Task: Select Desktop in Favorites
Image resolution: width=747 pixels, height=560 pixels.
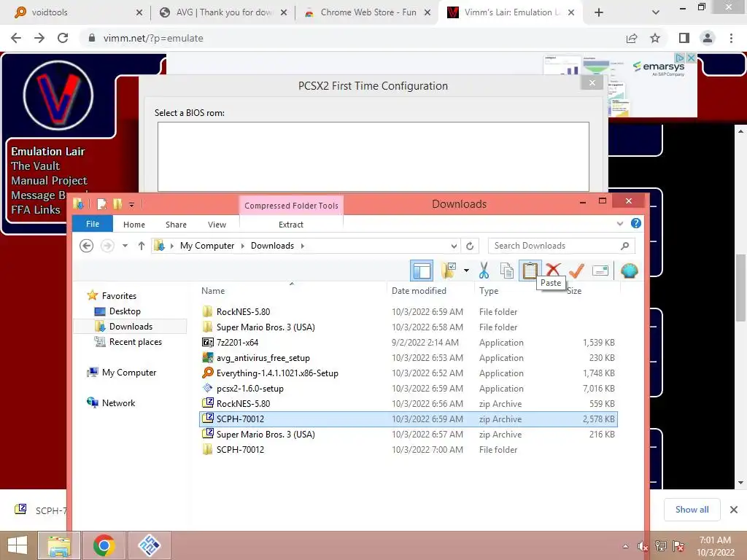Action: (x=125, y=311)
